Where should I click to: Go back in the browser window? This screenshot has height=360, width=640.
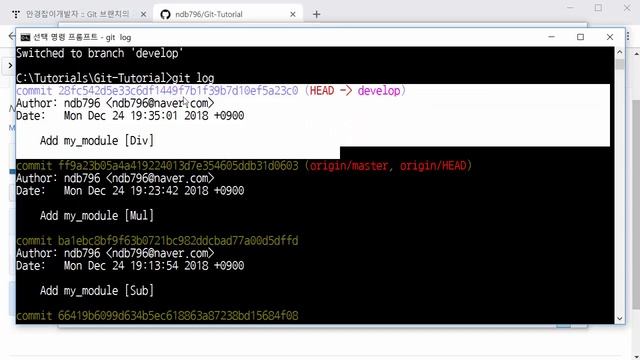coord(11,36)
